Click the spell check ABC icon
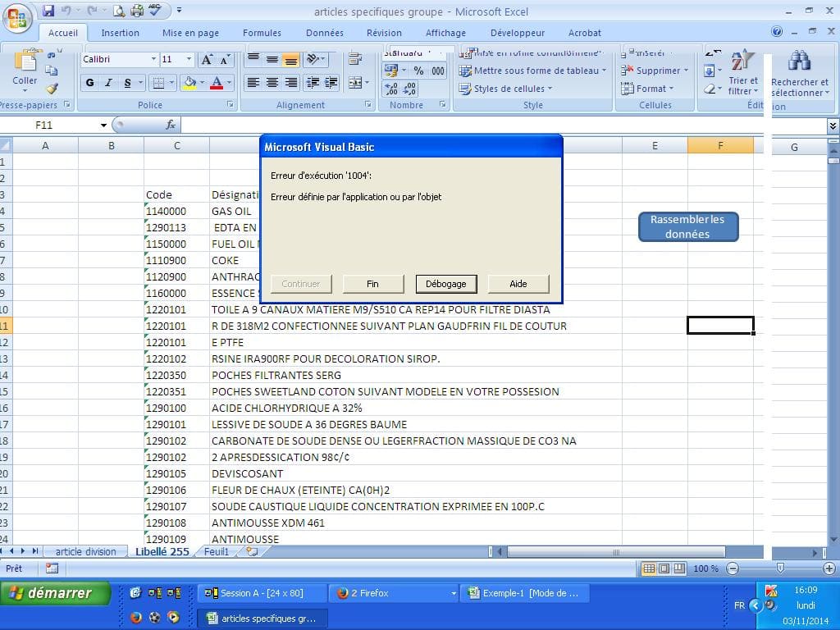 coord(154,11)
